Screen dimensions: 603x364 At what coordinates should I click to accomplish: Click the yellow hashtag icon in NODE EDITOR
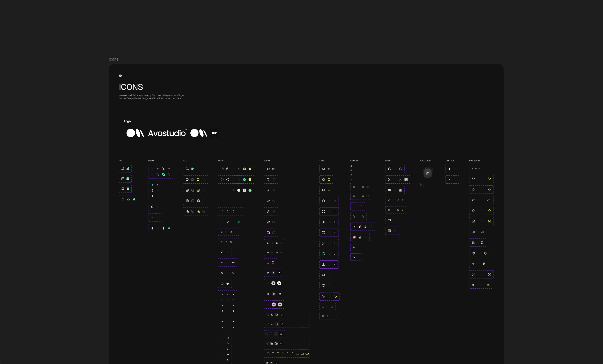click(x=484, y=264)
